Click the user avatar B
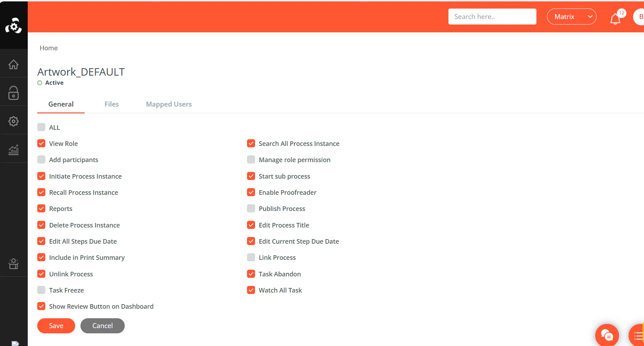This screenshot has height=346, width=644. click(639, 17)
